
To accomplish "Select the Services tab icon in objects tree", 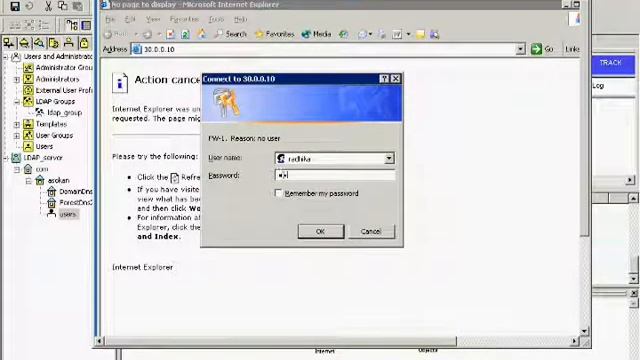I will coord(24,43).
